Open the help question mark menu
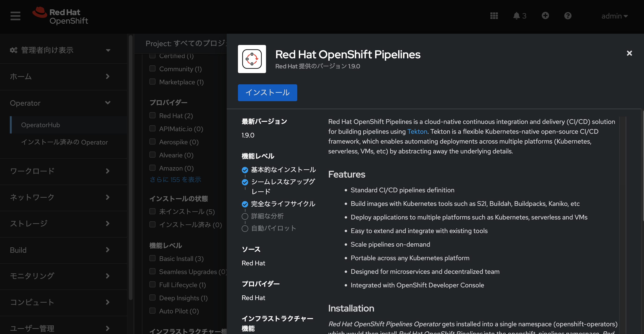Viewport: 644px width, 334px height. pos(568,16)
